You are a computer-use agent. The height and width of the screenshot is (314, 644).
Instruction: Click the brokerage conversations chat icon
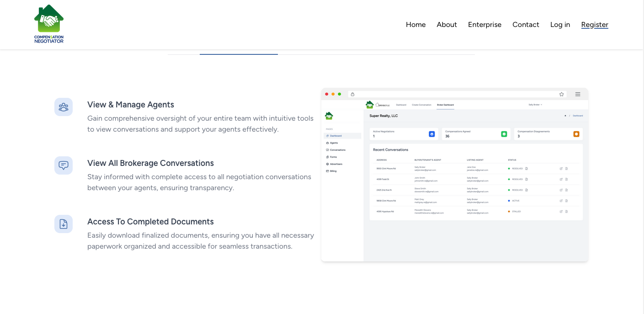[x=64, y=165]
